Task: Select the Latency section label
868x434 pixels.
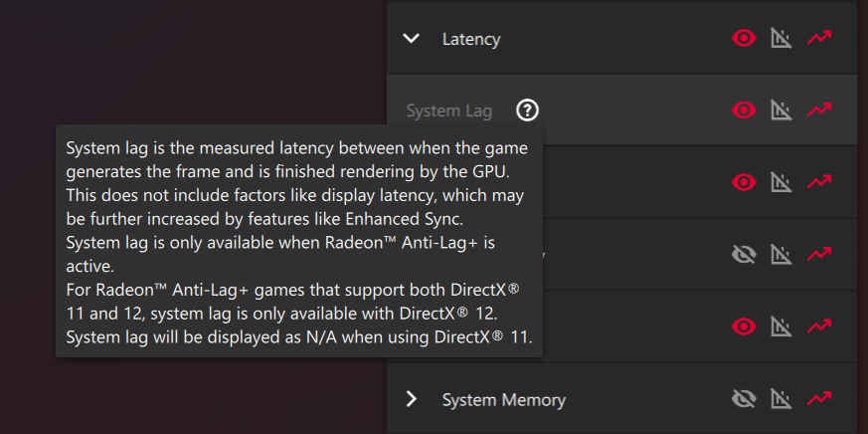Action: click(x=471, y=40)
